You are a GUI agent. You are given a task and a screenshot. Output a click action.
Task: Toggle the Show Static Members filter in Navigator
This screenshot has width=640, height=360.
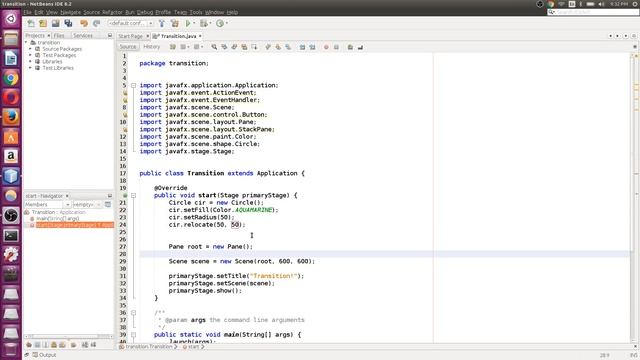tap(45, 345)
